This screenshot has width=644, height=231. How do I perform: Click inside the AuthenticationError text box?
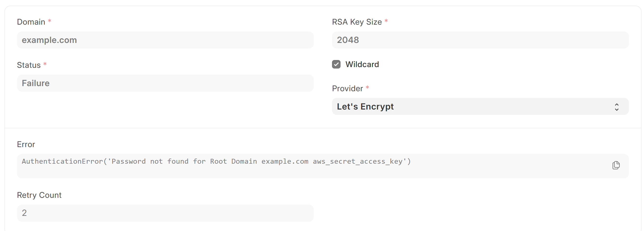(x=322, y=166)
